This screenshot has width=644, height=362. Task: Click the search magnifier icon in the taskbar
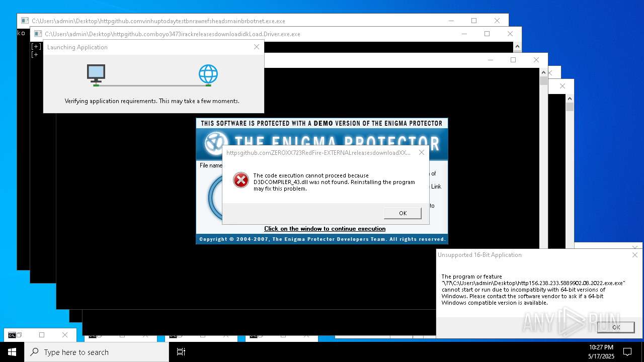pos(35,352)
